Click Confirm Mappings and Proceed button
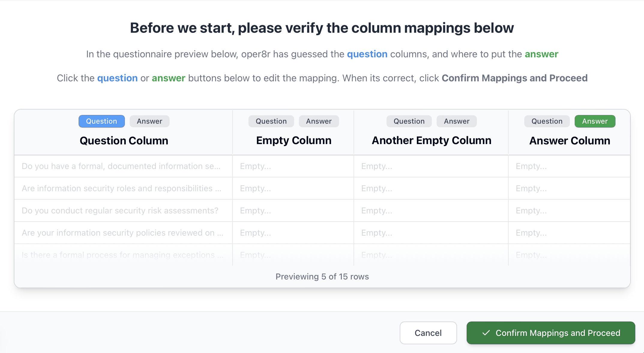Image resolution: width=644 pixels, height=353 pixels. click(x=551, y=333)
